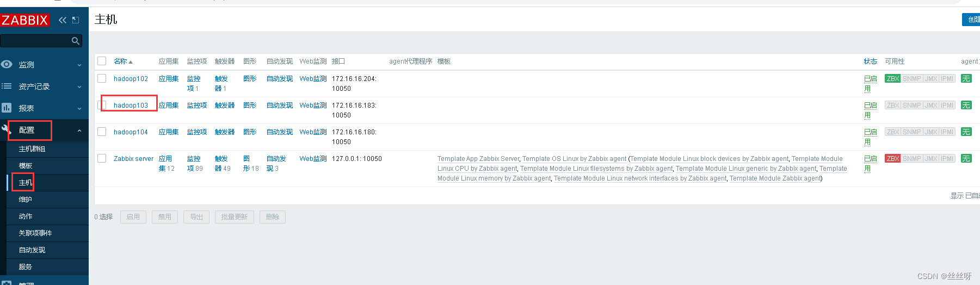Click the chart icon for 报表
The image size is (980, 285).
7,108
